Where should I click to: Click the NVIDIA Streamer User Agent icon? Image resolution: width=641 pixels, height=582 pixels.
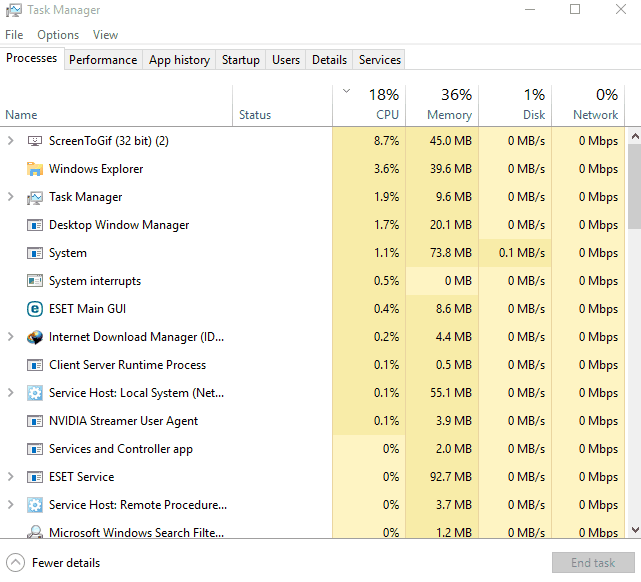coord(35,421)
